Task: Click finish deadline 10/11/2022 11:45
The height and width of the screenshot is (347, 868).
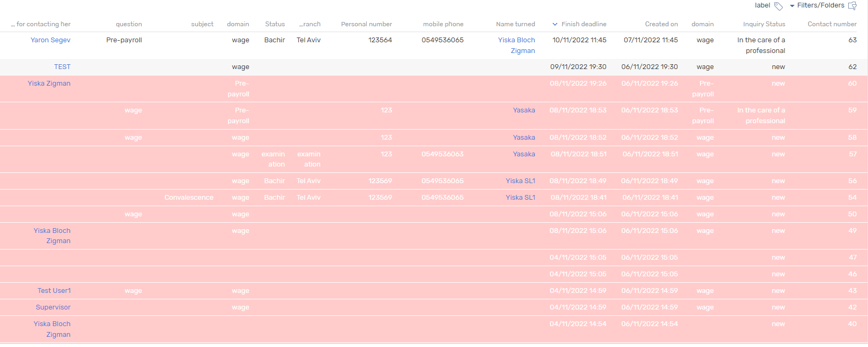Action: point(579,40)
